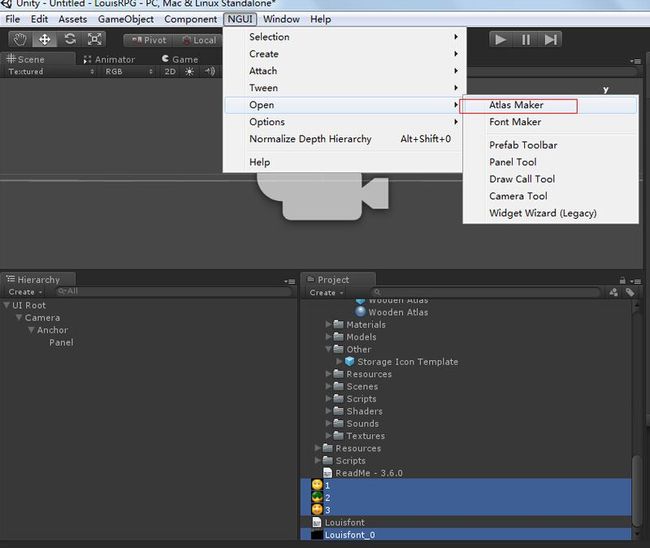Viewport: 650px width, 548px height.
Task: Select the Scale tool
Action: tap(95, 40)
